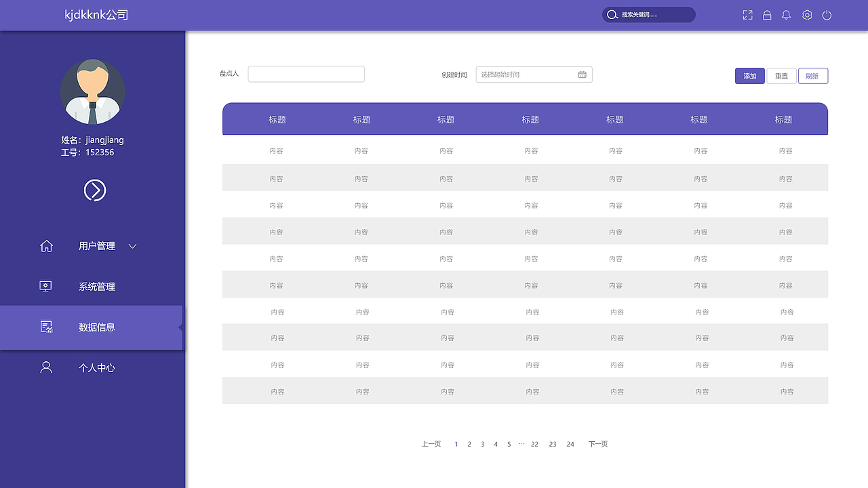Click the person icon beside 个人中心

tap(46, 367)
